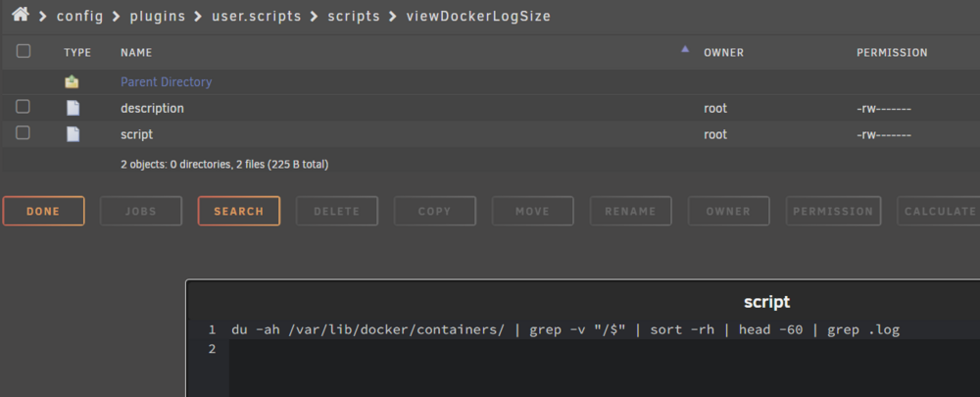The height and width of the screenshot is (397, 980).
Task: Click the Owner button
Action: pos(729,212)
